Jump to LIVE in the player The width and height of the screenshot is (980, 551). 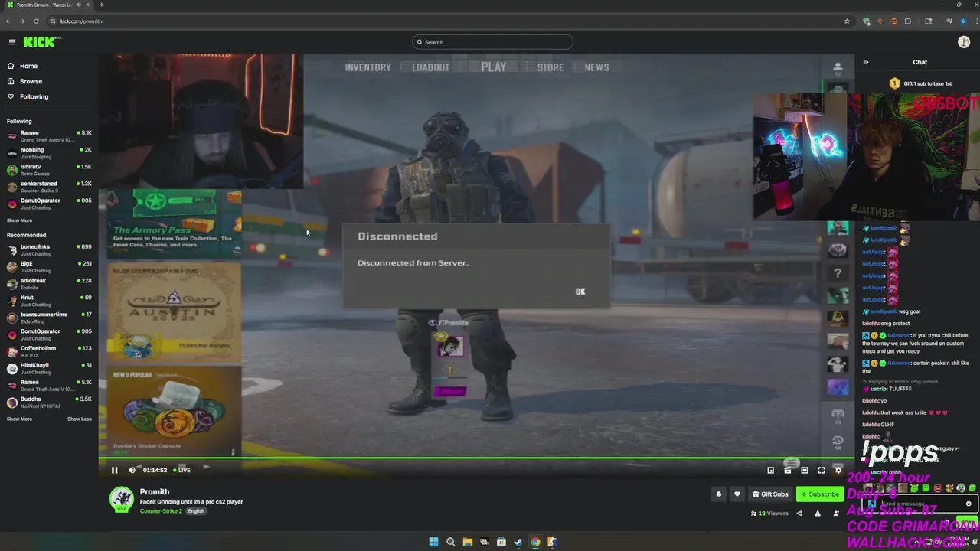182,470
